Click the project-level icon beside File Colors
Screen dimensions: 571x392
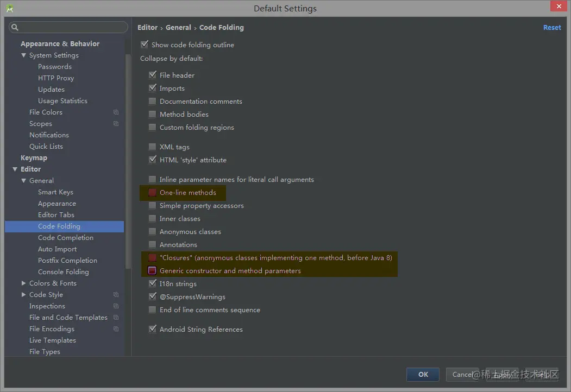click(116, 112)
